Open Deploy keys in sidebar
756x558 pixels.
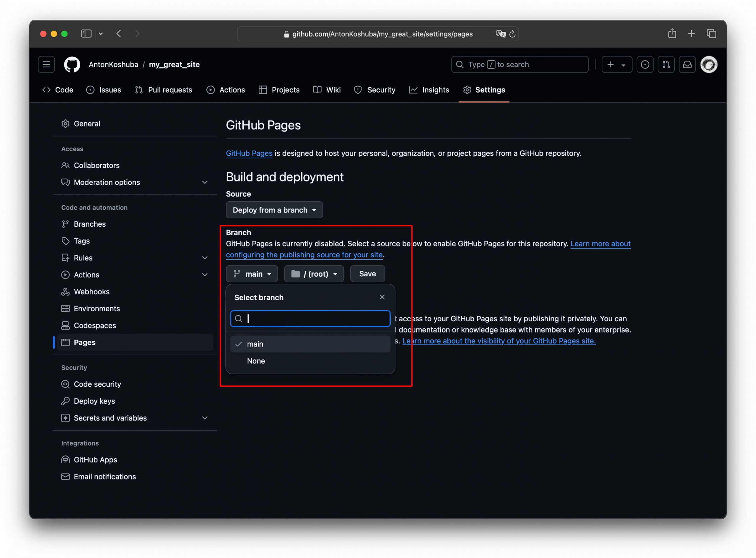(134, 401)
